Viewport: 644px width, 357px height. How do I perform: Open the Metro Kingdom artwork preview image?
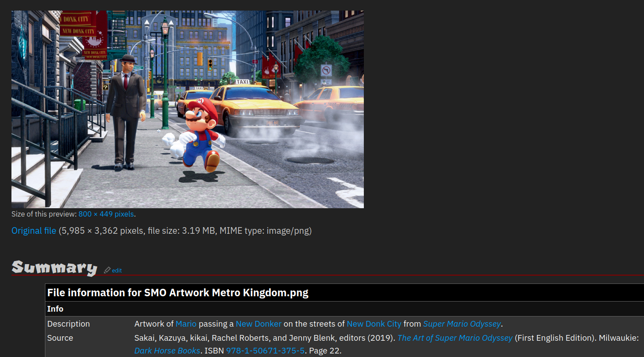pyautogui.click(x=187, y=109)
